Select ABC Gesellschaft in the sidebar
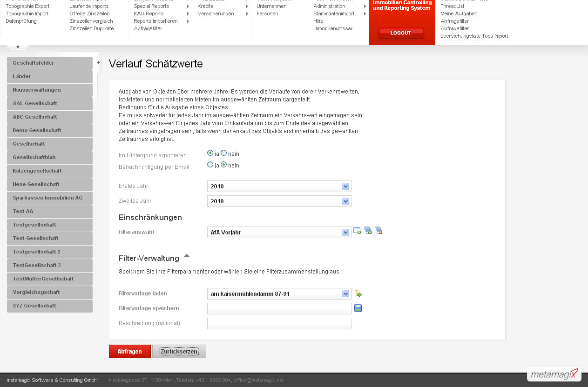 (x=50, y=117)
